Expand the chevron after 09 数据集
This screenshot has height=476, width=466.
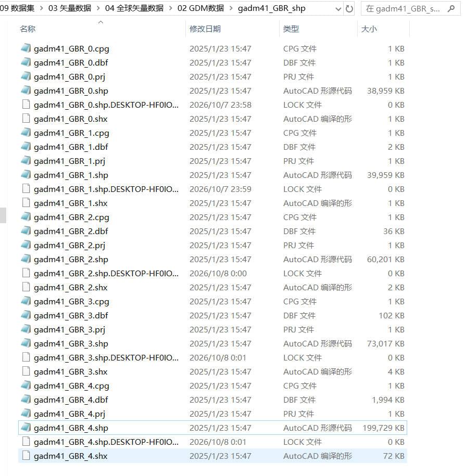pyautogui.click(x=42, y=8)
